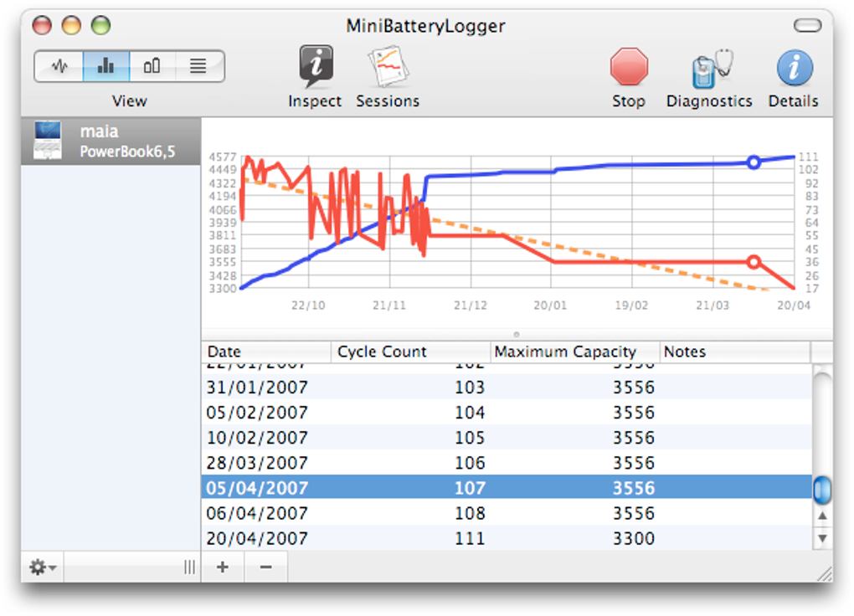Click the Notes column header
This screenshot has height=616, width=854.
tap(735, 352)
